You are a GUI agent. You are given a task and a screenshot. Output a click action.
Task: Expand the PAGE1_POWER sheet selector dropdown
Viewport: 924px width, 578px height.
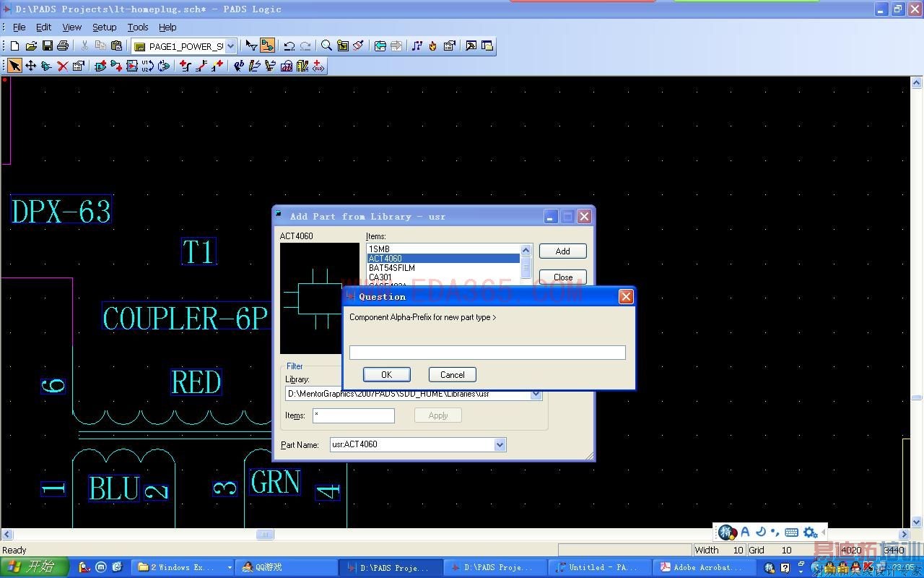coord(230,46)
